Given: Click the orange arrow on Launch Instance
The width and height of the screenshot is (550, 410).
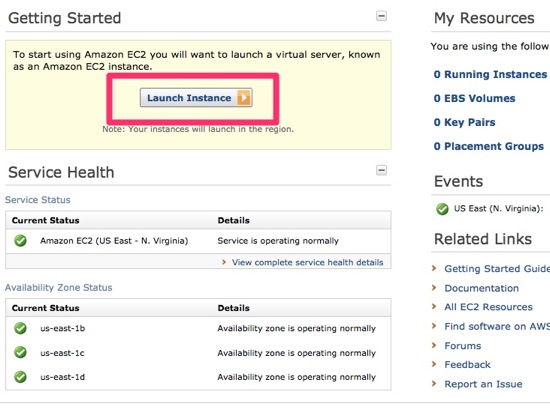Looking at the screenshot, I should point(244,98).
